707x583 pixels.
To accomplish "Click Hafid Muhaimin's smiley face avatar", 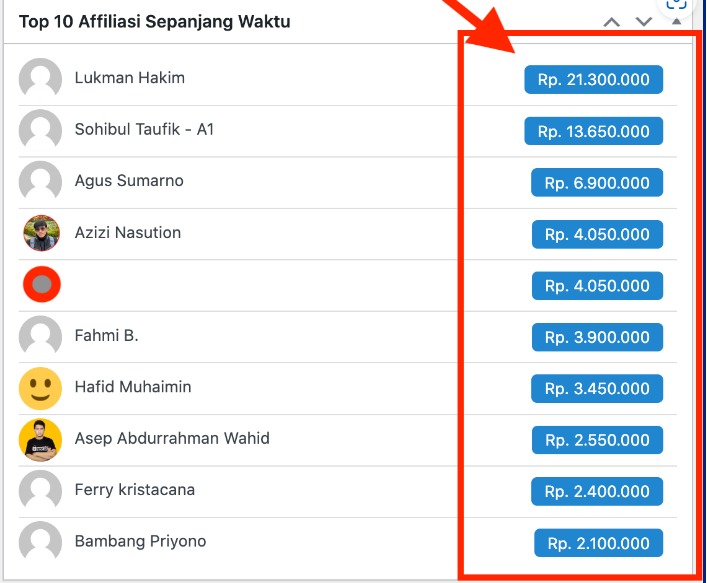I will pos(40,388).
